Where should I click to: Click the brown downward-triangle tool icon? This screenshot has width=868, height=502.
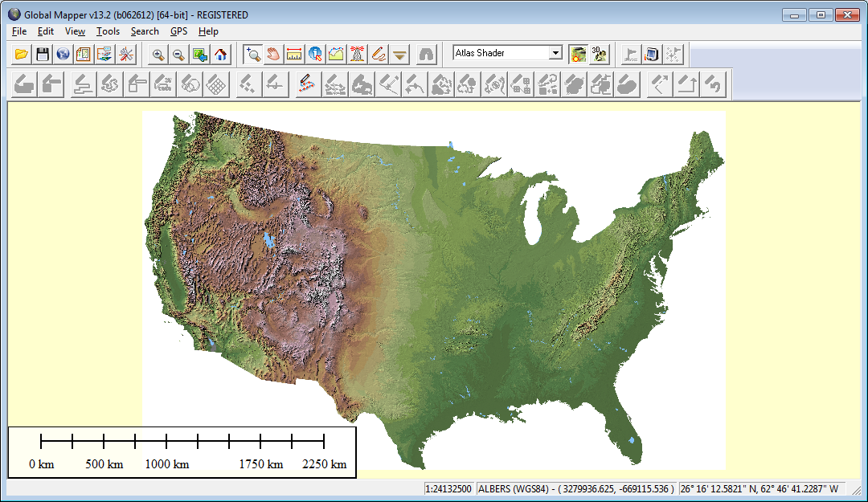tap(399, 55)
